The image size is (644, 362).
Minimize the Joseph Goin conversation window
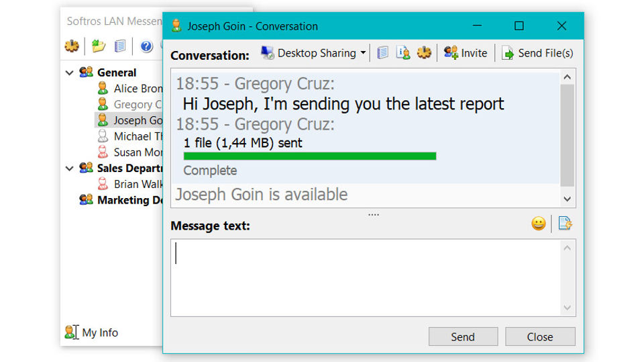pyautogui.click(x=477, y=26)
